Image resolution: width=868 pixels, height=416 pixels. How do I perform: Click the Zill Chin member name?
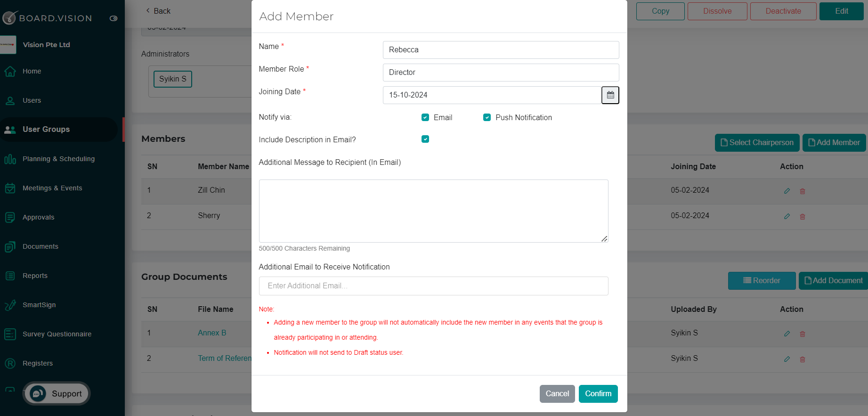[x=211, y=190]
